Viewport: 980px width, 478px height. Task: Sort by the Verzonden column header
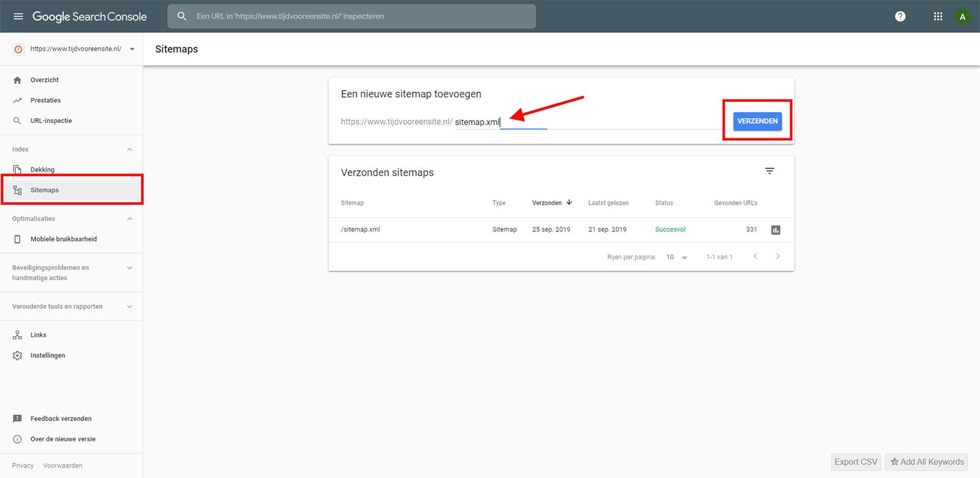click(547, 203)
